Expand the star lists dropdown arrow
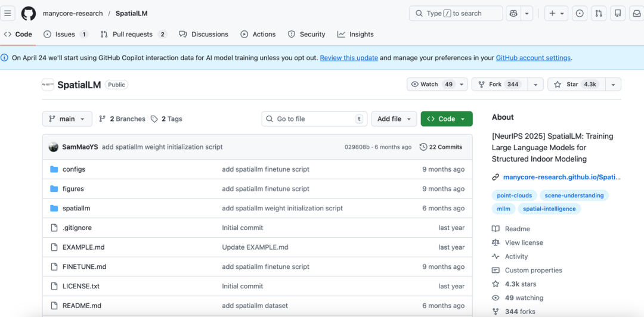644x317 pixels. click(x=614, y=85)
